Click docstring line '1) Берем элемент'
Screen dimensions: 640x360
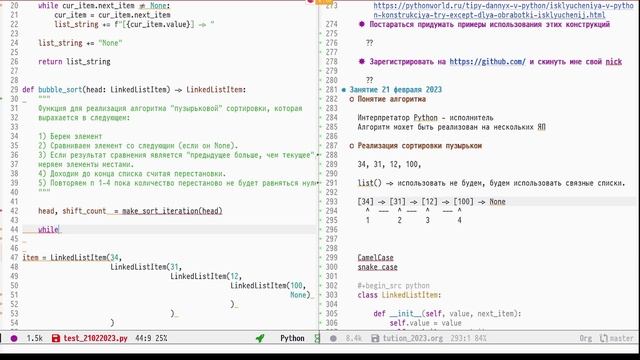pyautogui.click(x=70, y=136)
